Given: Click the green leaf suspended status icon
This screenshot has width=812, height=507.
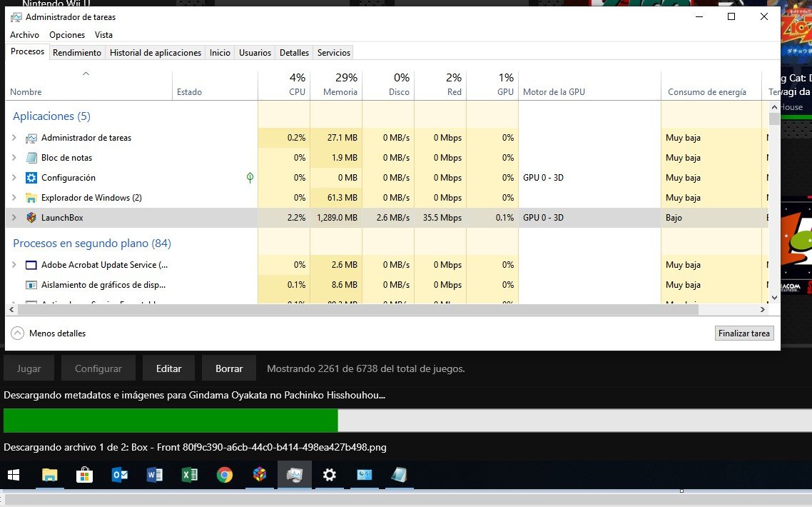Looking at the screenshot, I should pyautogui.click(x=250, y=178).
